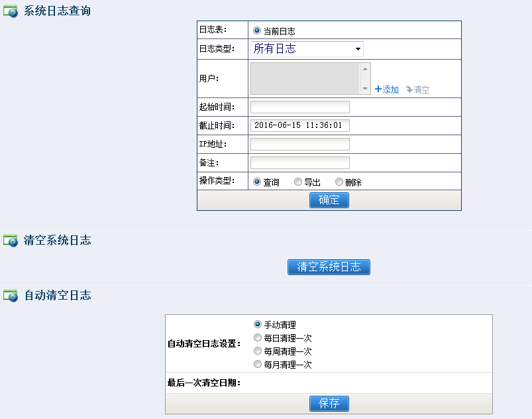Screen dimensions: 532x419
Task: Click the user list scroll down arrow
Action: point(365,89)
